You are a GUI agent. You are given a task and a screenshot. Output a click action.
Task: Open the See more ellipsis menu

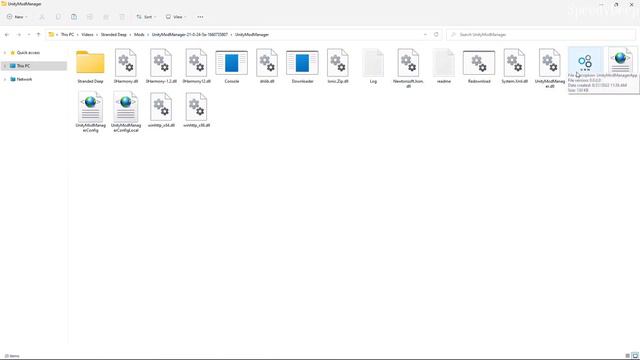click(200, 17)
